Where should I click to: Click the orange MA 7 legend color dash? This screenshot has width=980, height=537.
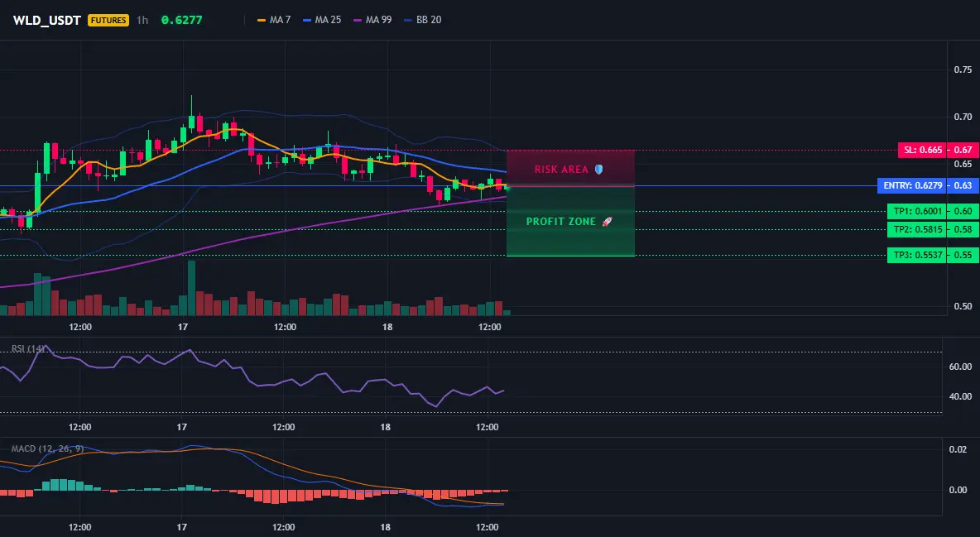[262, 20]
